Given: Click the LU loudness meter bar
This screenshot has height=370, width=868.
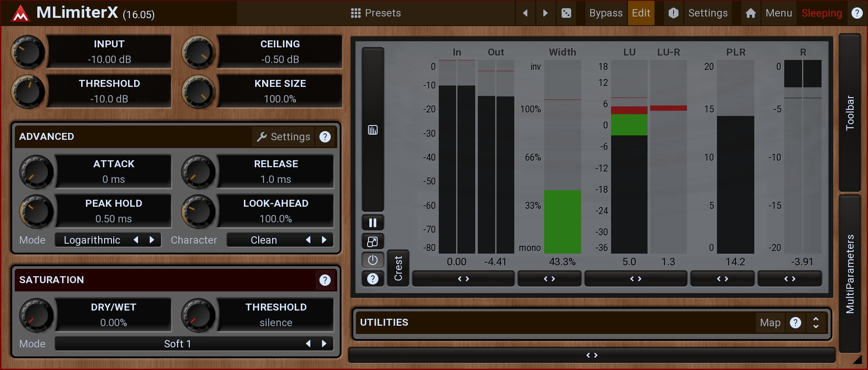Looking at the screenshot, I should click(629, 157).
